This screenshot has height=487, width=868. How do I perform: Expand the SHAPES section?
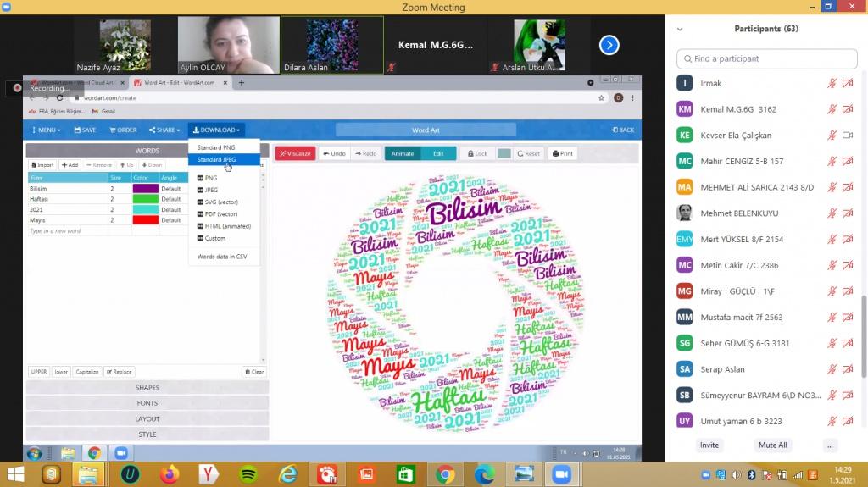147,387
